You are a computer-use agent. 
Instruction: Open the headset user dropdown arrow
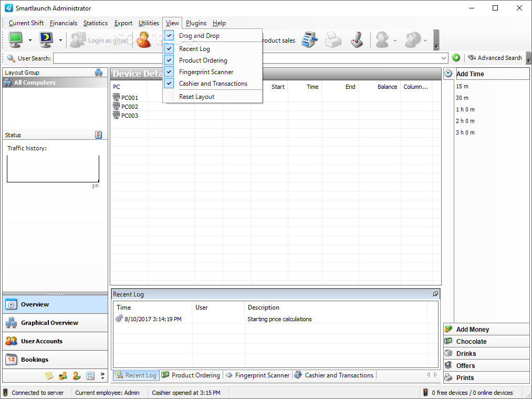(x=395, y=40)
